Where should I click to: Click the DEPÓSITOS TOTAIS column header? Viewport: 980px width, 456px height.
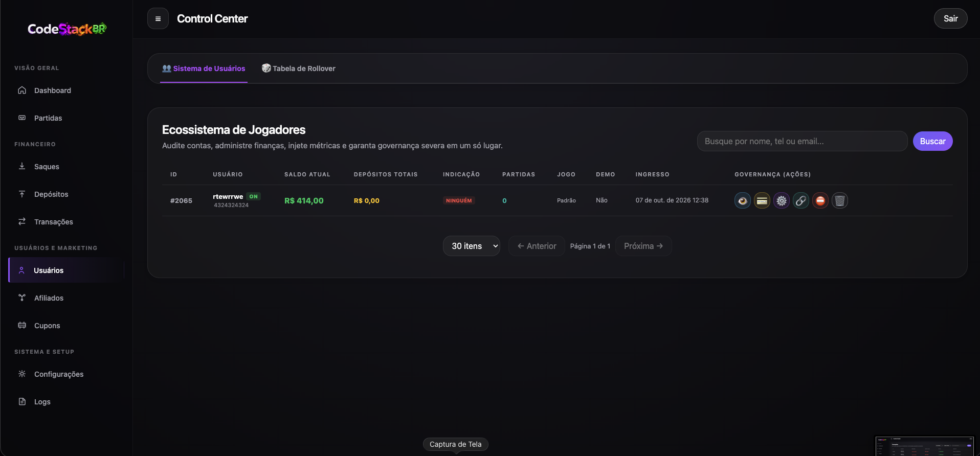[386, 174]
